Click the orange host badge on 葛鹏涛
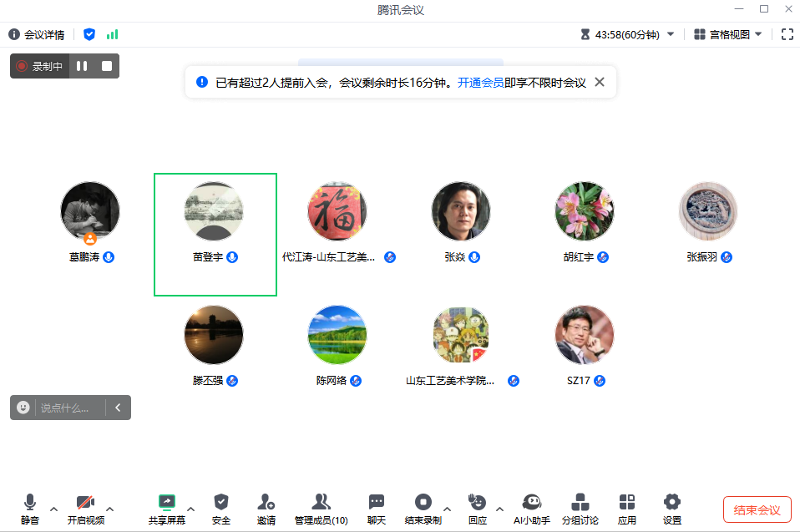Image resolution: width=800 pixels, height=532 pixels. [90, 238]
